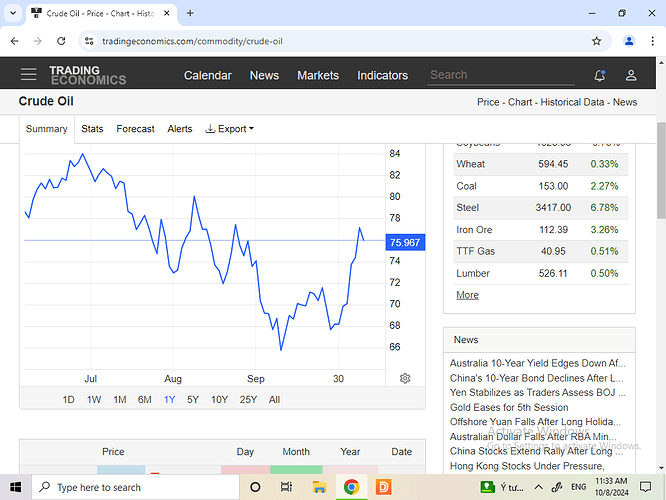Switch to the Stats tab
This screenshot has width=666, height=500.
point(92,129)
